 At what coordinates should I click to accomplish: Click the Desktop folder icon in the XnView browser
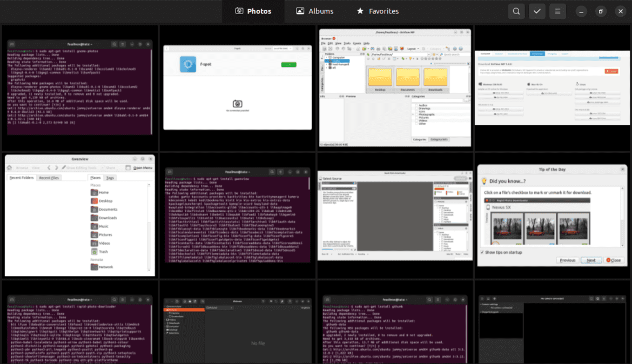coord(380,78)
